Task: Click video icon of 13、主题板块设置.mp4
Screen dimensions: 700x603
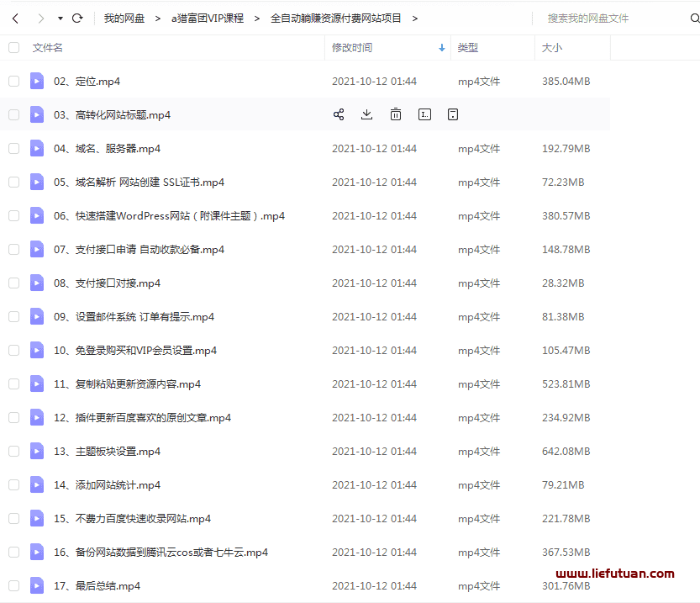Action: (37, 451)
